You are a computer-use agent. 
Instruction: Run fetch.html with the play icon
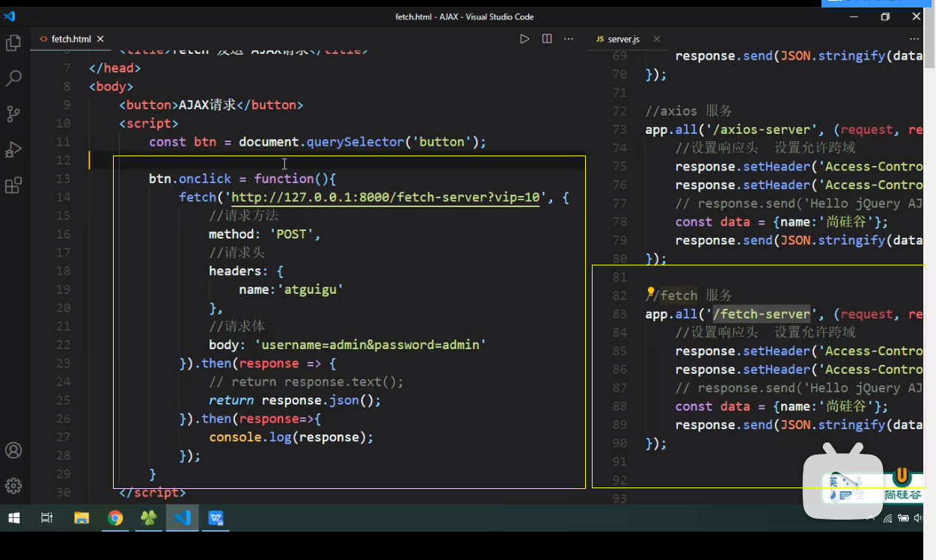tap(524, 39)
